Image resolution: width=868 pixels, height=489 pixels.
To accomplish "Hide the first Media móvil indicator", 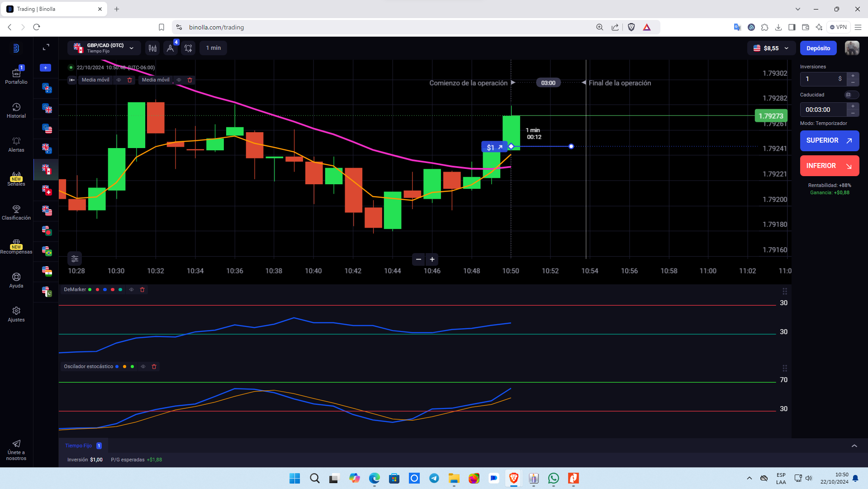I will click(x=119, y=80).
